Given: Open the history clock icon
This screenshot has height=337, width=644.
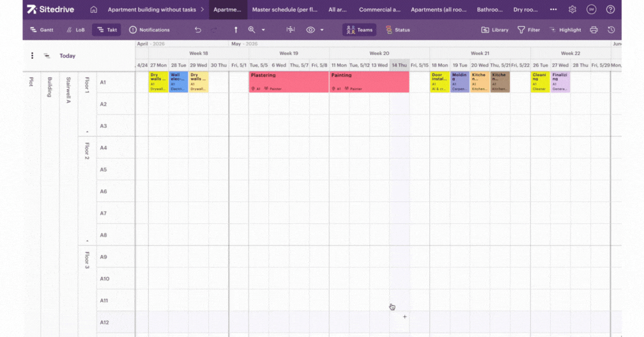Looking at the screenshot, I should tap(611, 30).
